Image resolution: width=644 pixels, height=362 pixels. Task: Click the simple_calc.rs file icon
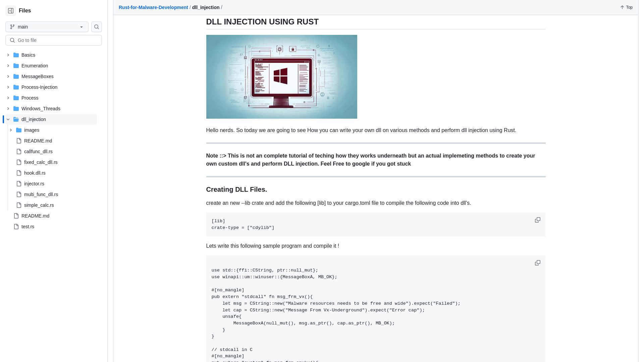tap(19, 205)
